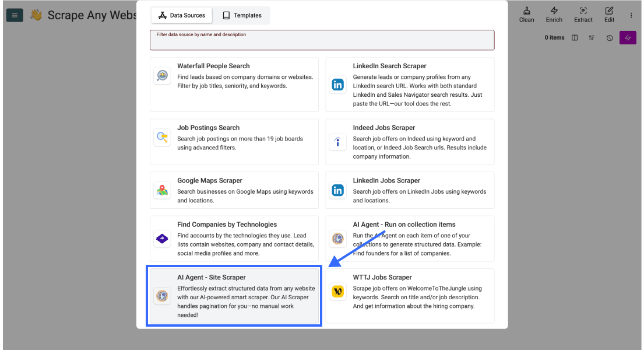644x350 pixels.
Task: Toggle the column layout icon
Action: tap(575, 38)
